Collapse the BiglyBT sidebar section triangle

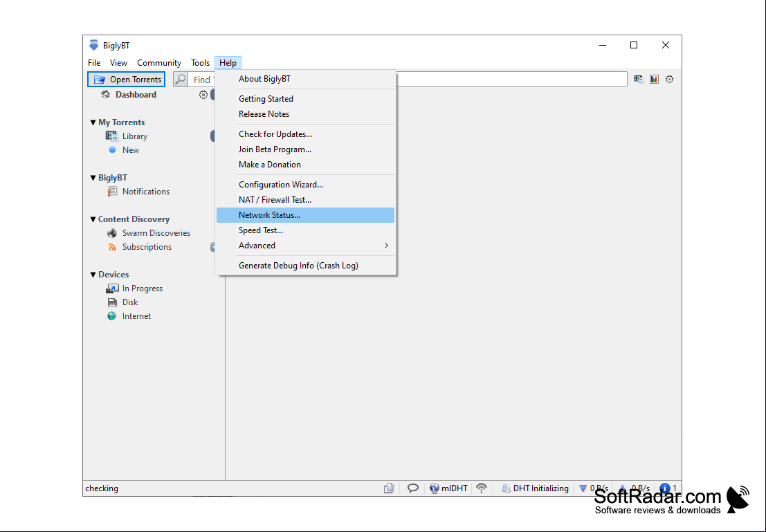pos(93,178)
